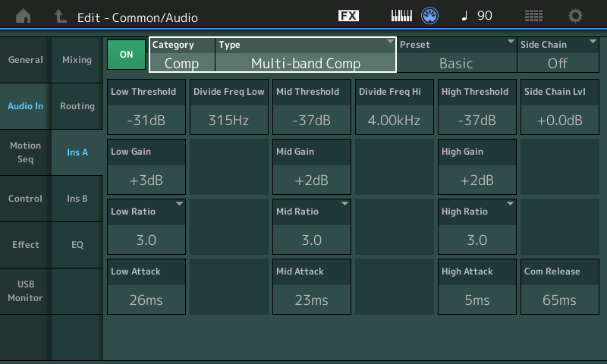The width and height of the screenshot is (607, 364).
Task: Open the Utility gear icon
Action: click(576, 16)
